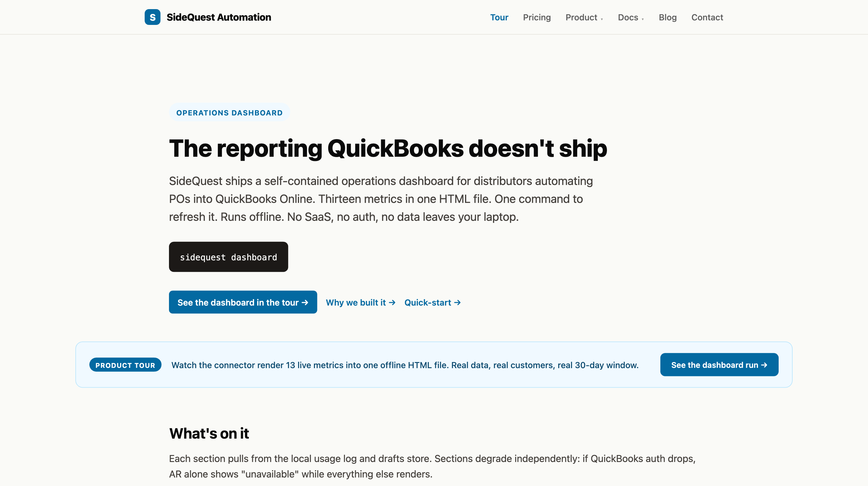Go to the Tour page
This screenshot has height=486, width=868.
[x=499, y=17]
